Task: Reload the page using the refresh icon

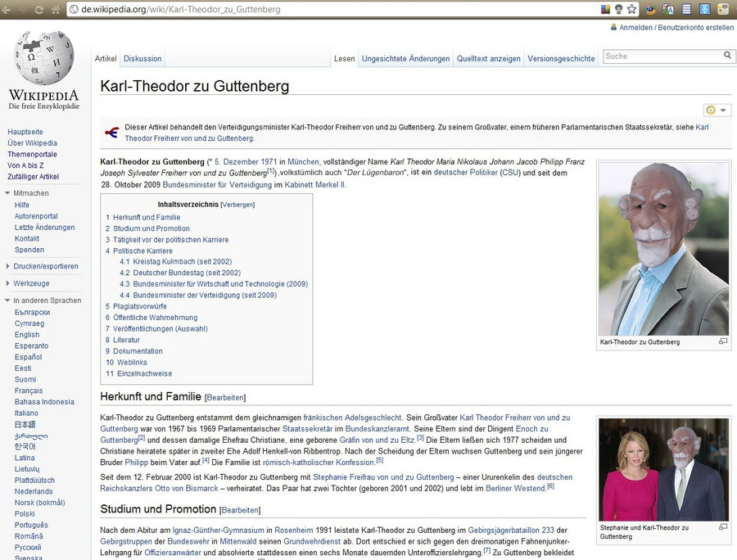Action: pyautogui.click(x=39, y=9)
